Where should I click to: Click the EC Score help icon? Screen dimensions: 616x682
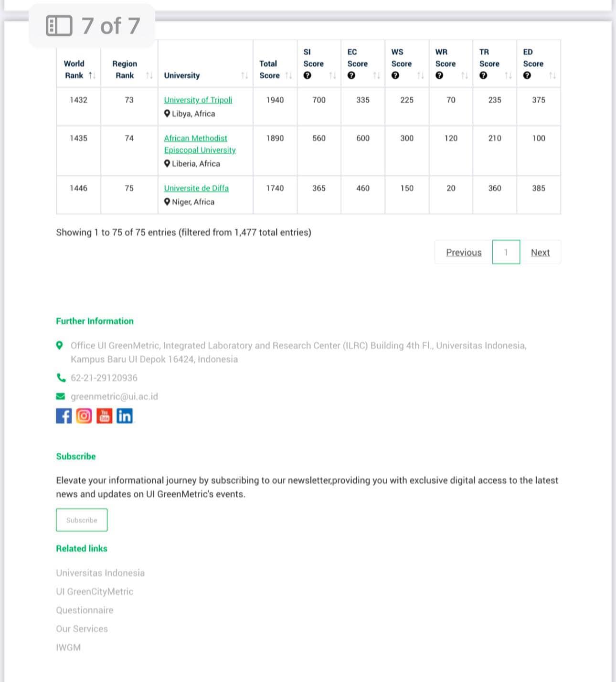coord(351,75)
